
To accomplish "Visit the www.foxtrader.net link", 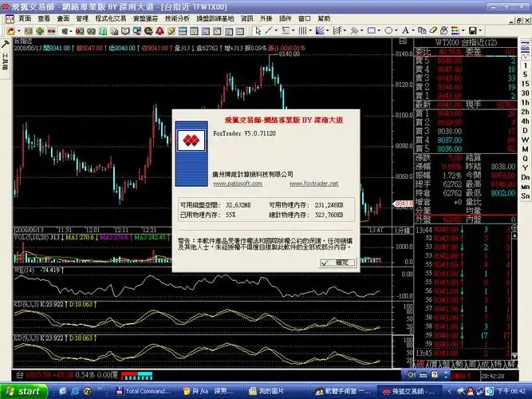I will pos(313,184).
